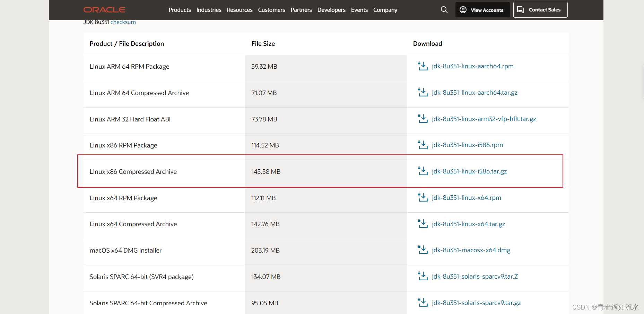
Task: Select Linux x64 Compressed Archive text
Action: [133, 224]
